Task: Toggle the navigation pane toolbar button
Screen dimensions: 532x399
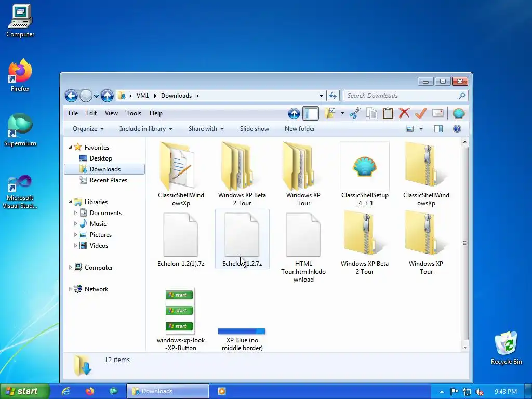Action: (x=311, y=114)
